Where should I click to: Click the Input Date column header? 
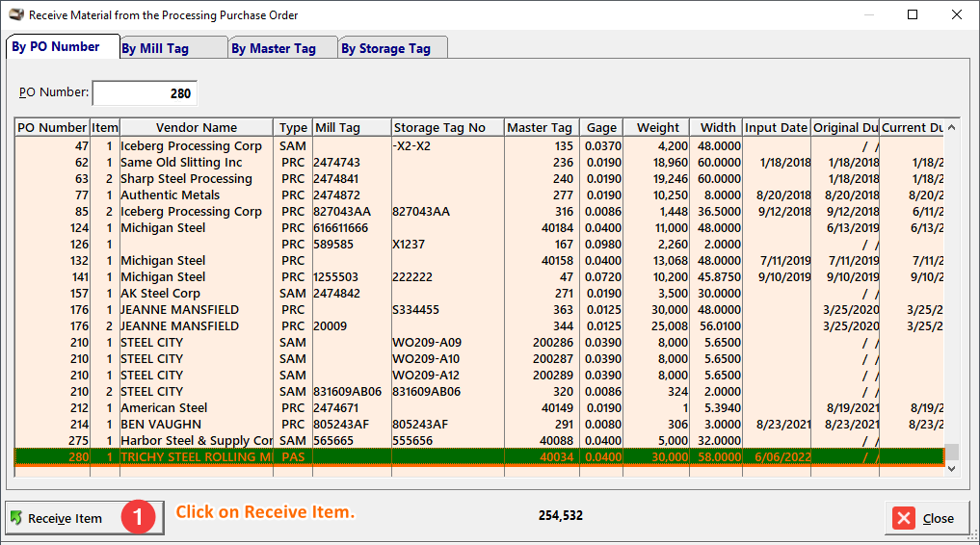(777, 127)
